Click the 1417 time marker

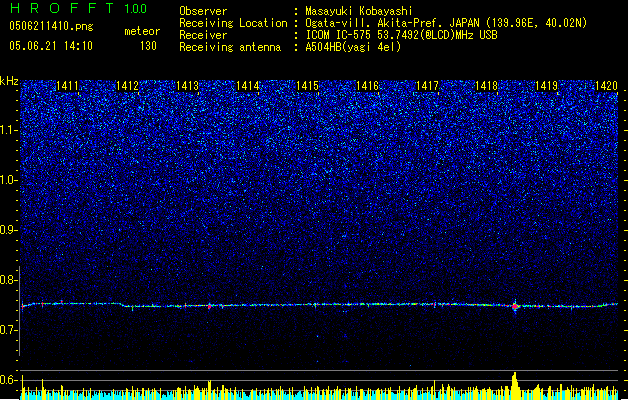427,86
